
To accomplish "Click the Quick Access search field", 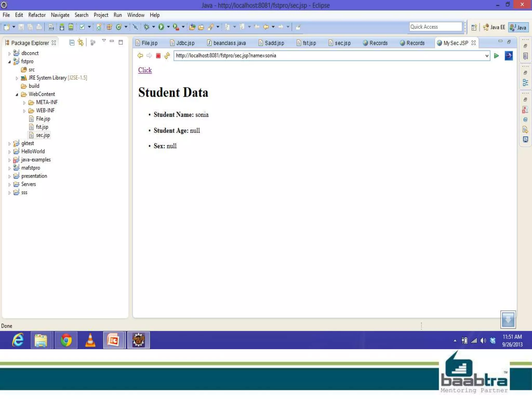I will tap(435, 27).
